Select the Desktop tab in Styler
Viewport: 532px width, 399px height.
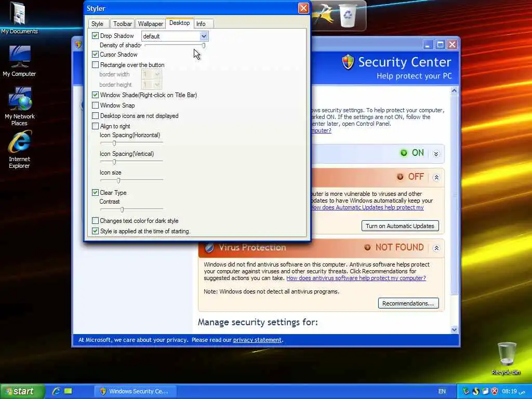pos(179,23)
